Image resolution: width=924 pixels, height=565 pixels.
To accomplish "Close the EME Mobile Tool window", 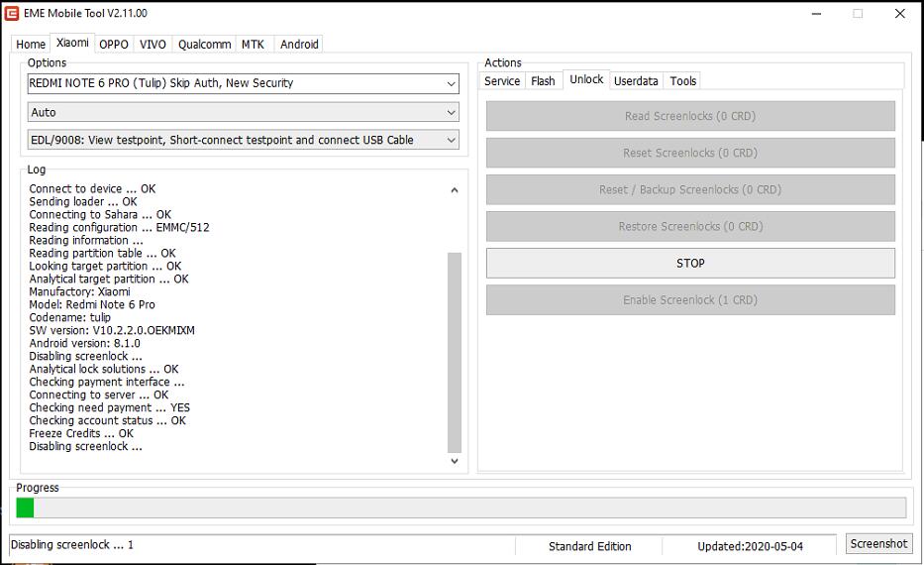I will click(900, 14).
